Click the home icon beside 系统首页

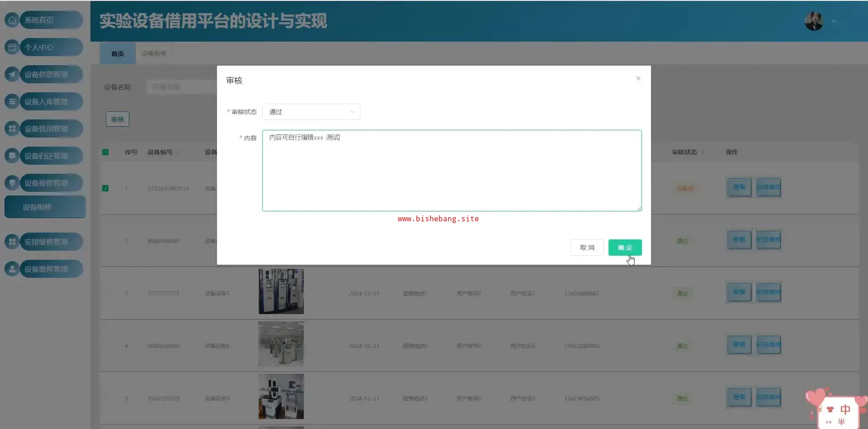[x=12, y=20]
